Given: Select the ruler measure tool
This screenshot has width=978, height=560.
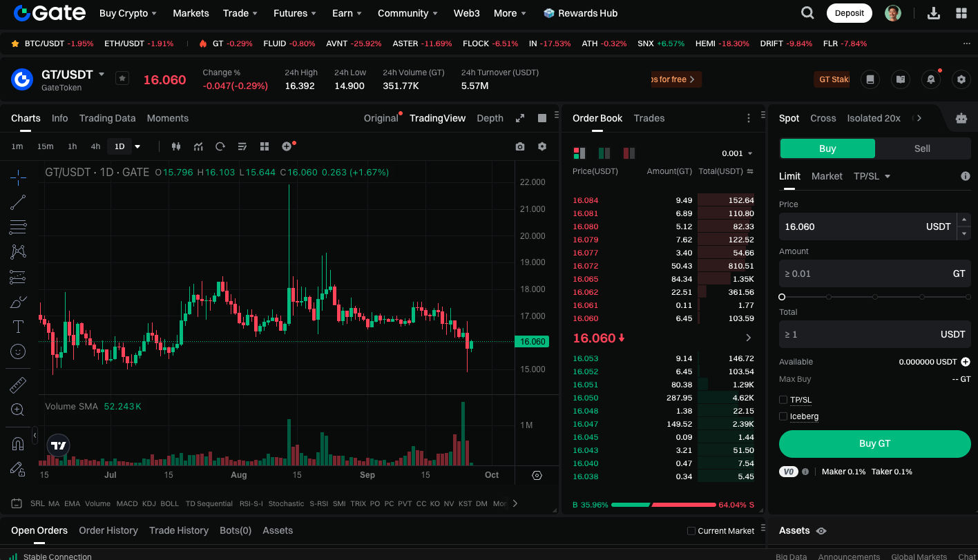Looking at the screenshot, I should point(18,385).
